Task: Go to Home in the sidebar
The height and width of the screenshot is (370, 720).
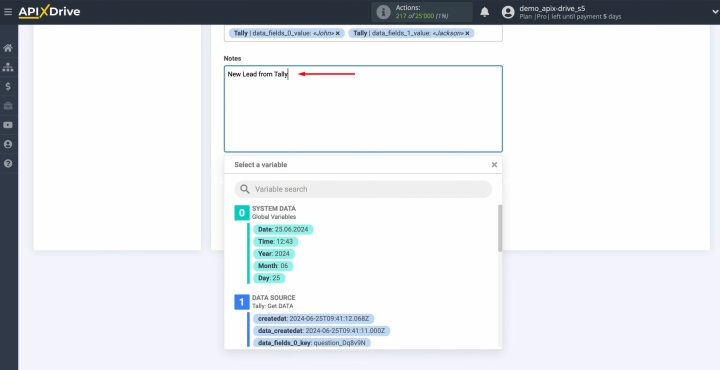Action: [8, 48]
